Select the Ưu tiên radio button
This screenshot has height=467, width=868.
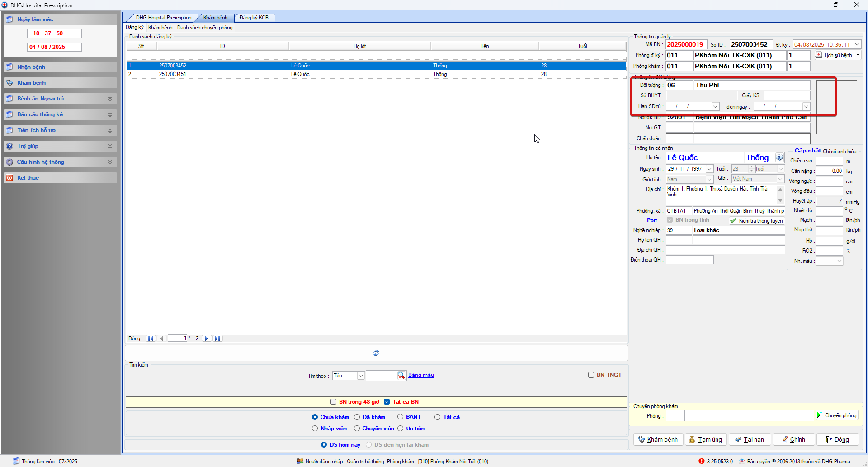[400, 429]
